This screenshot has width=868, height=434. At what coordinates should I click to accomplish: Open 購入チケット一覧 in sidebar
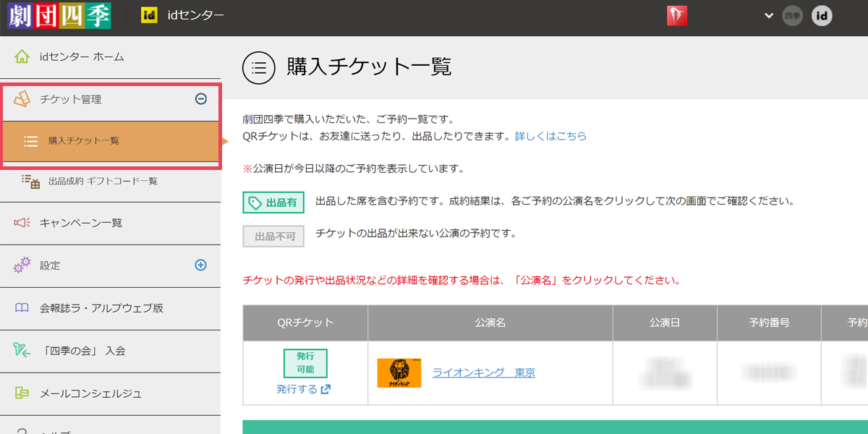[x=84, y=141]
